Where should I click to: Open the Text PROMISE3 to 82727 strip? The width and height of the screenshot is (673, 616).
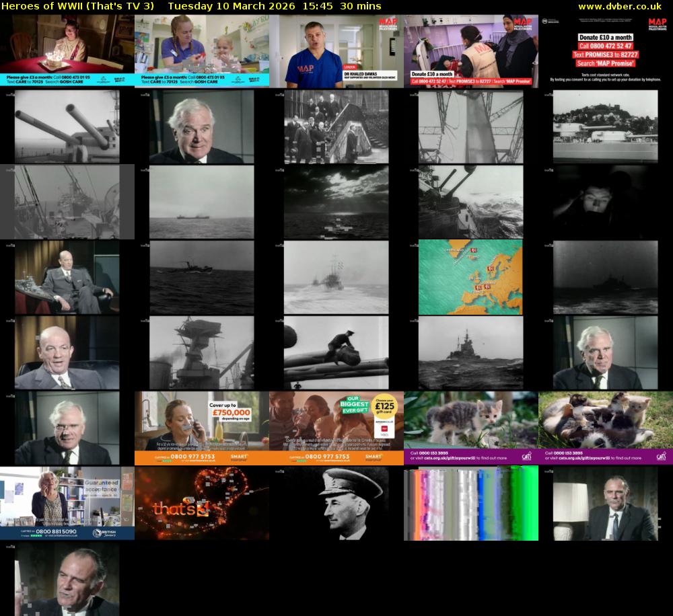tap(606, 54)
